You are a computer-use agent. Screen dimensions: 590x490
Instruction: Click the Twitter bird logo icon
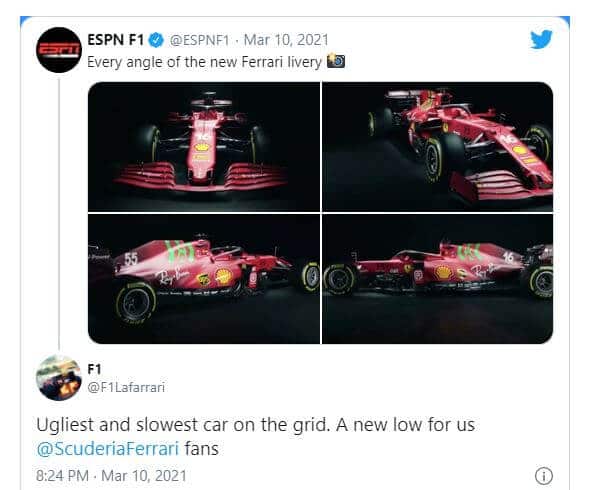(x=541, y=40)
